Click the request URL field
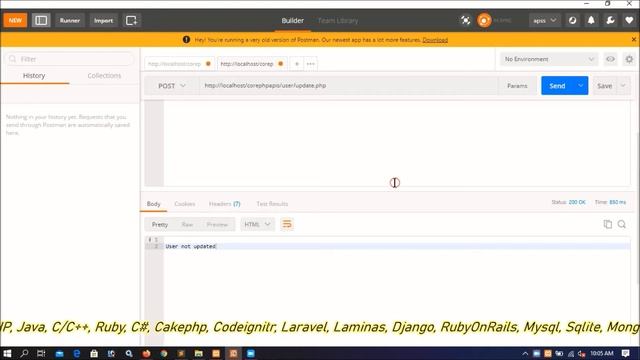Image resolution: width=640 pixels, height=360 pixels. [x=349, y=86]
